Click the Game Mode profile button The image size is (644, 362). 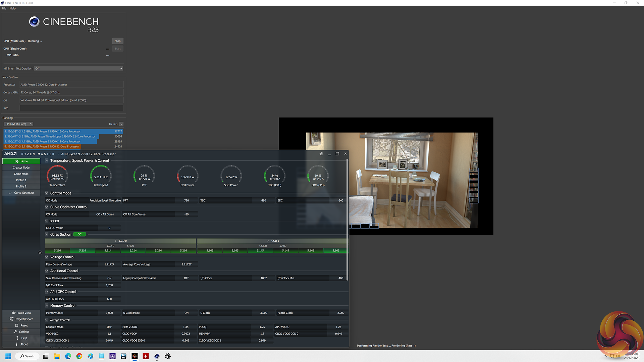tap(21, 174)
